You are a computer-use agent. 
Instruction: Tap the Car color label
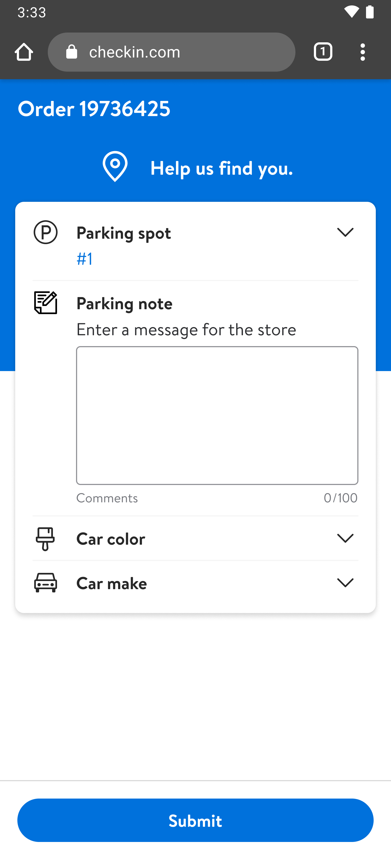(111, 539)
